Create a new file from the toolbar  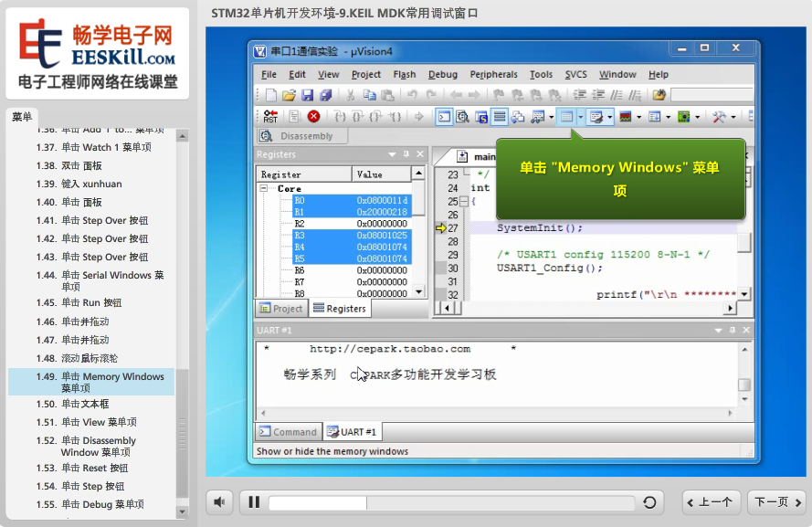271,95
